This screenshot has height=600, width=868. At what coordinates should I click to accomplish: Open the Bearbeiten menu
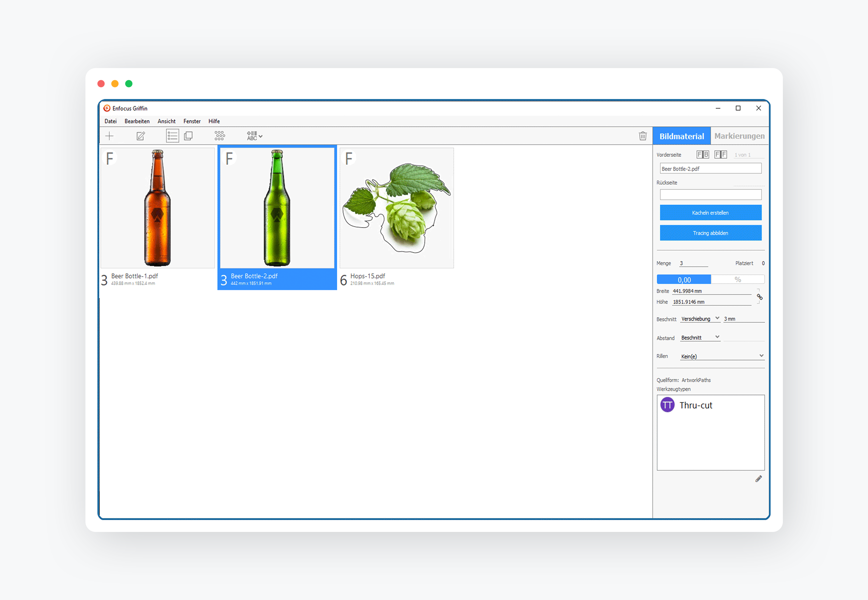[137, 121]
